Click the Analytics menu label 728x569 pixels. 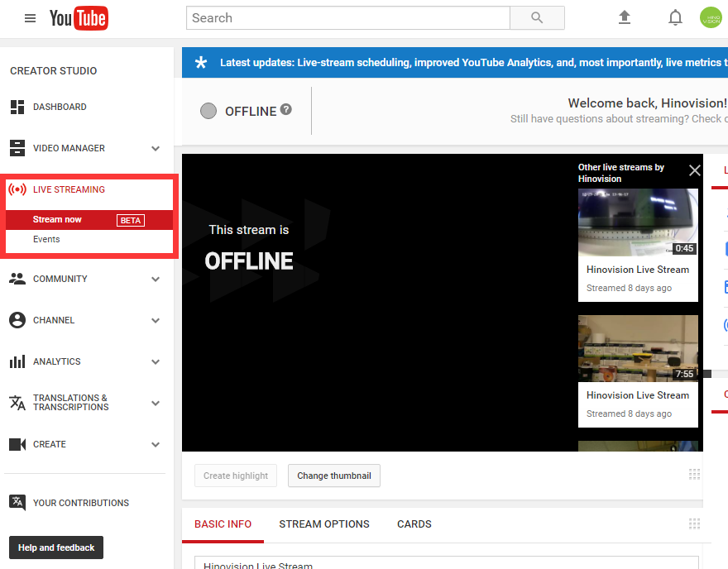point(56,361)
